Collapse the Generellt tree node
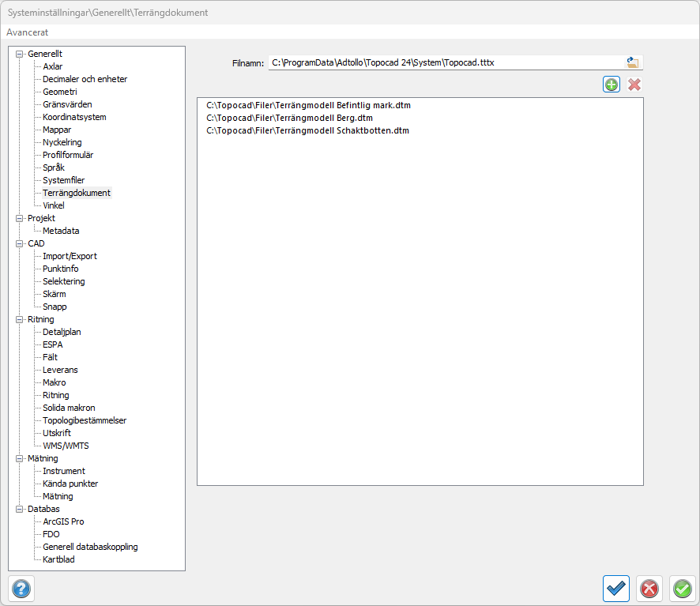The image size is (700, 606). pos(20,54)
